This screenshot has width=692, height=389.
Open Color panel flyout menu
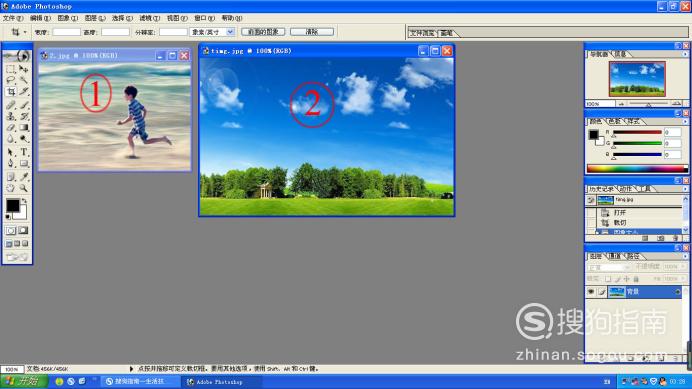point(685,121)
